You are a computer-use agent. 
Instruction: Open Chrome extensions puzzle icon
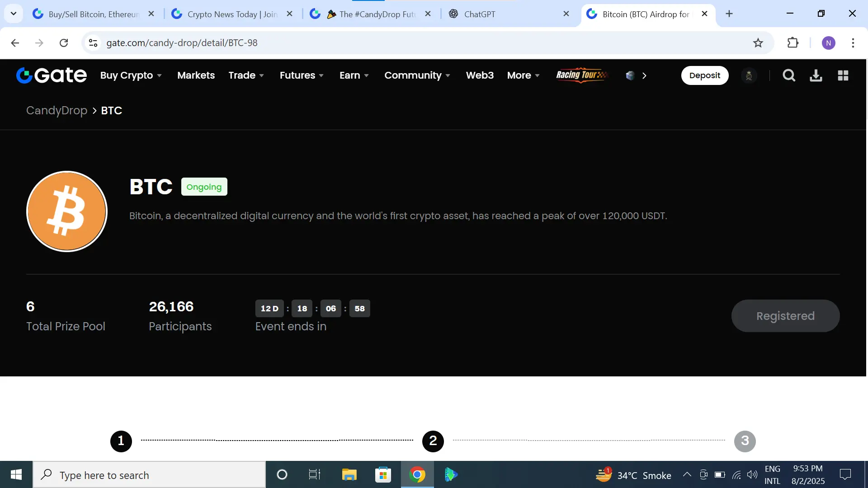(x=793, y=43)
